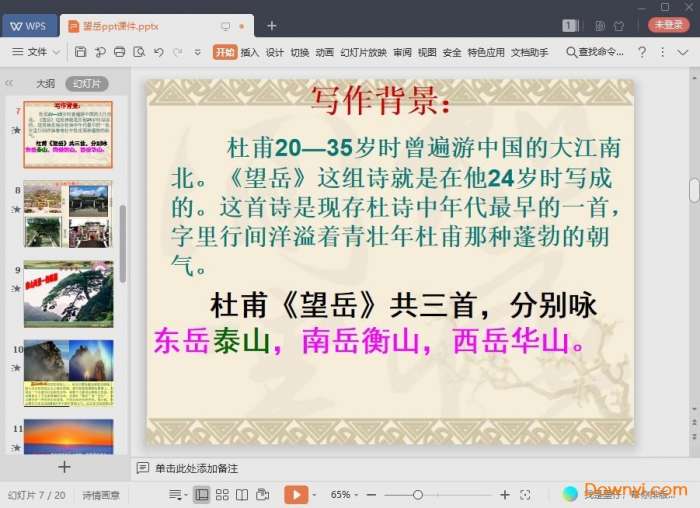The width and height of the screenshot is (700, 508).
Task: Add a new slide with the panel plus button
Action: (64, 467)
